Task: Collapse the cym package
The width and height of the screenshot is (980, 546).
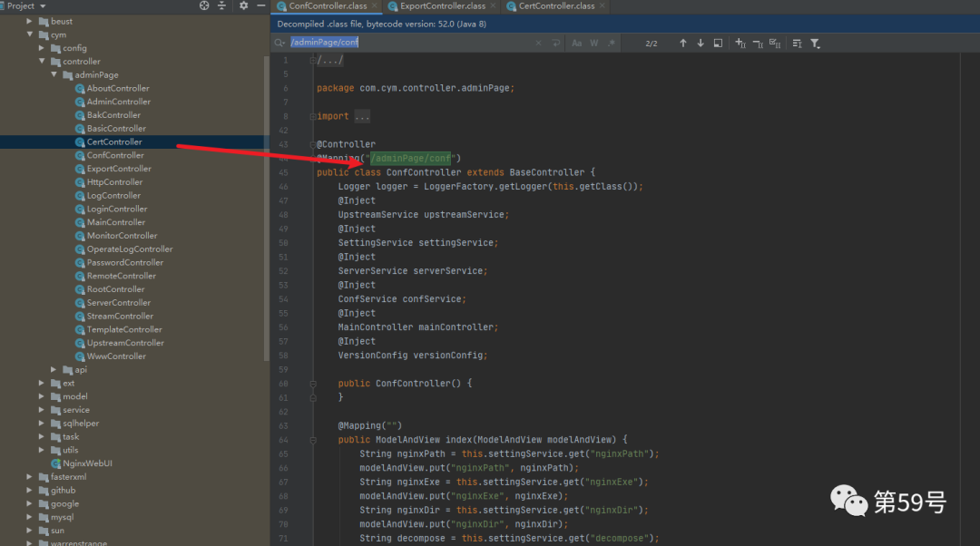Action: coord(29,34)
